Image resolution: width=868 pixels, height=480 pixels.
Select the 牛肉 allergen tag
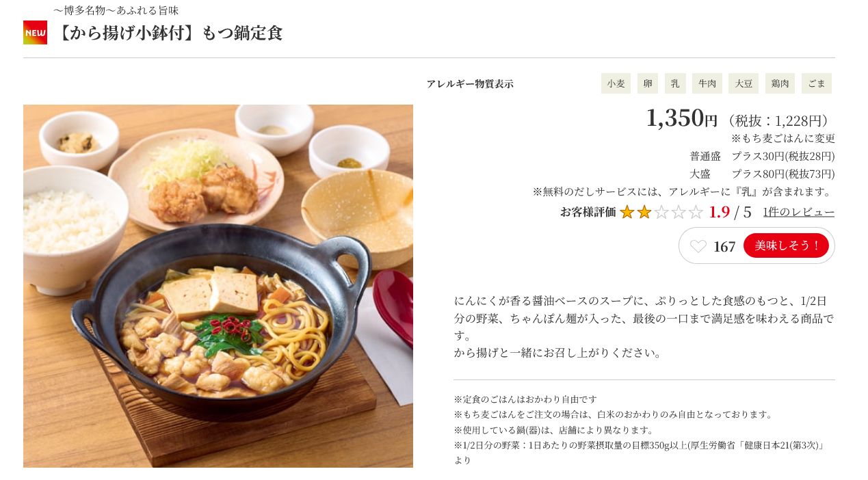(707, 83)
